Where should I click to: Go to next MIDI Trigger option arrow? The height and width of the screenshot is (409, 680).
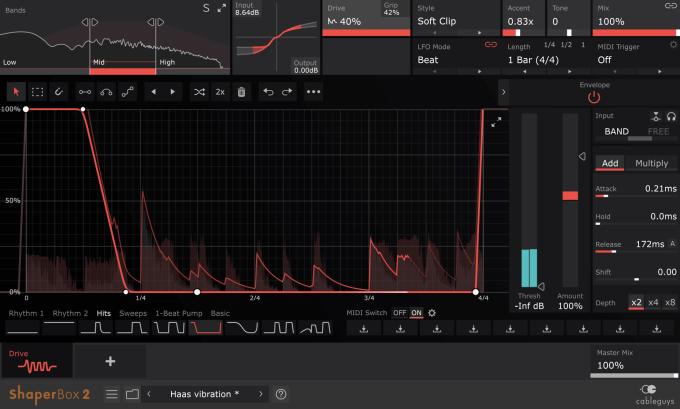click(x=660, y=71)
